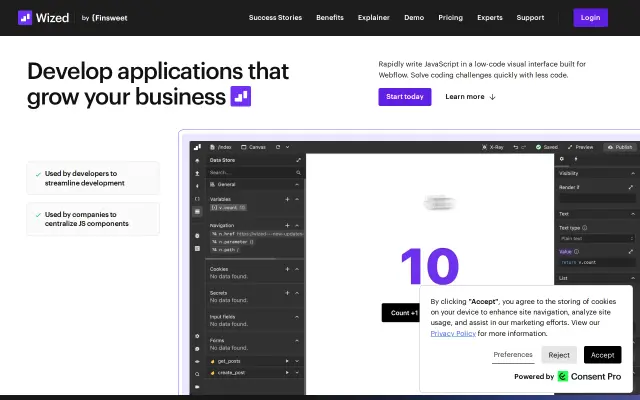Open the Demo nav link

coord(414,18)
